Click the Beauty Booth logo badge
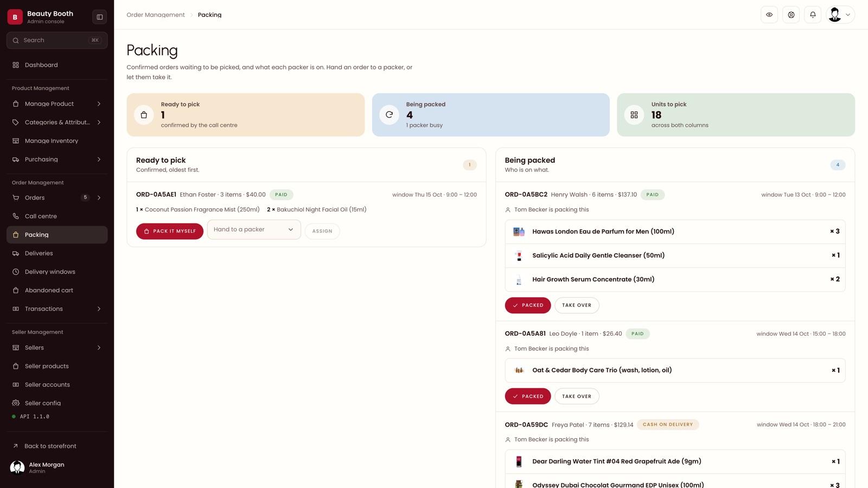 [x=15, y=17]
